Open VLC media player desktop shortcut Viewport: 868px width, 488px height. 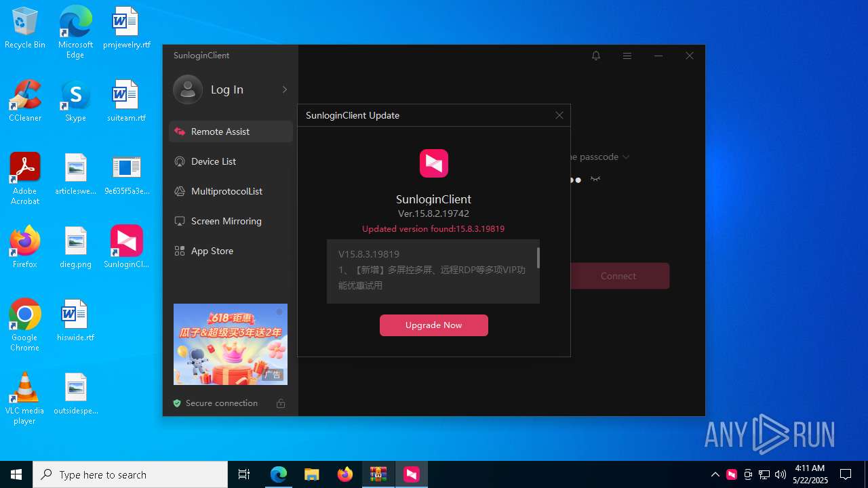point(25,399)
